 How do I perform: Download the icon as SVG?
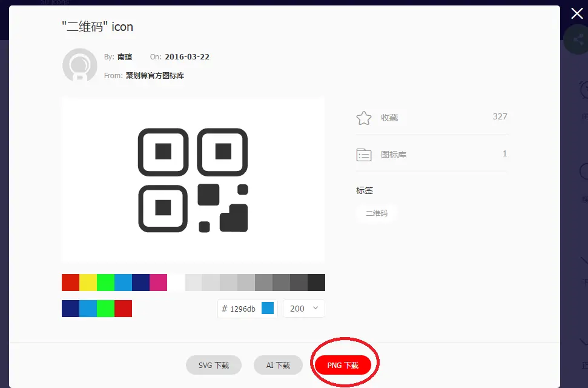click(x=214, y=365)
